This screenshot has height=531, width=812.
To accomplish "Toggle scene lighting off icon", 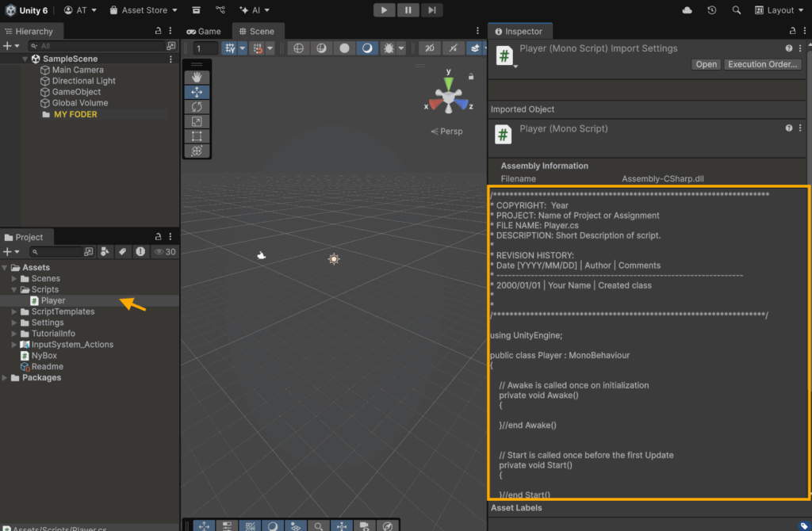I will (x=453, y=48).
